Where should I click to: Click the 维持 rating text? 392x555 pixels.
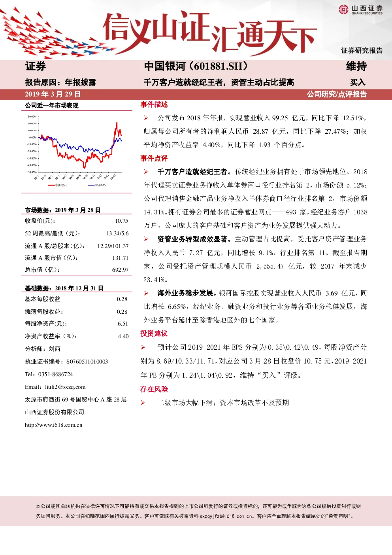point(356,66)
